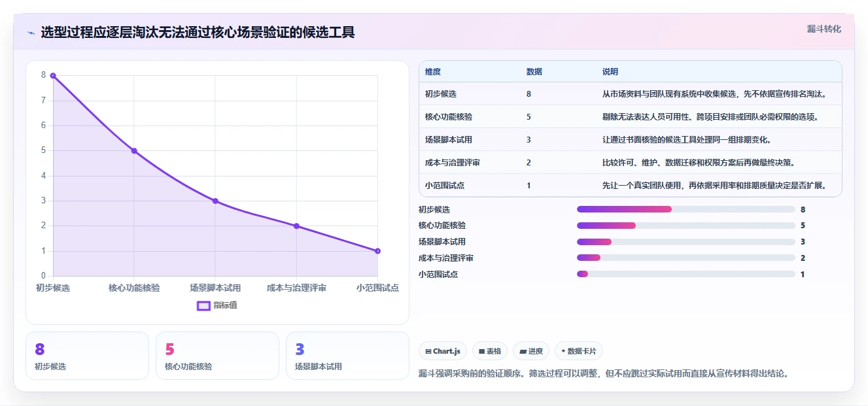
Task: Click x-axis label 核心功能核验 on chart
Action: coord(134,288)
